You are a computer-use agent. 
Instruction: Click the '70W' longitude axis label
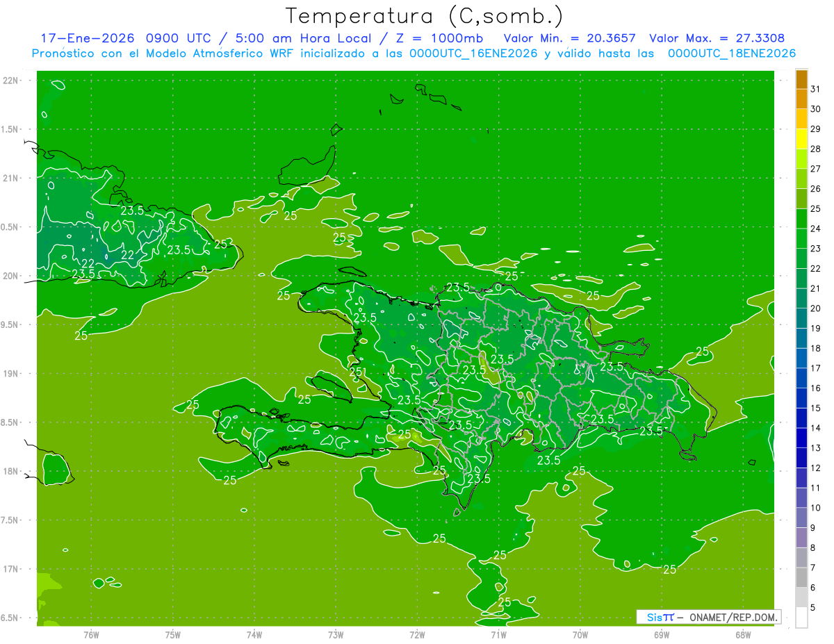pyautogui.click(x=580, y=635)
